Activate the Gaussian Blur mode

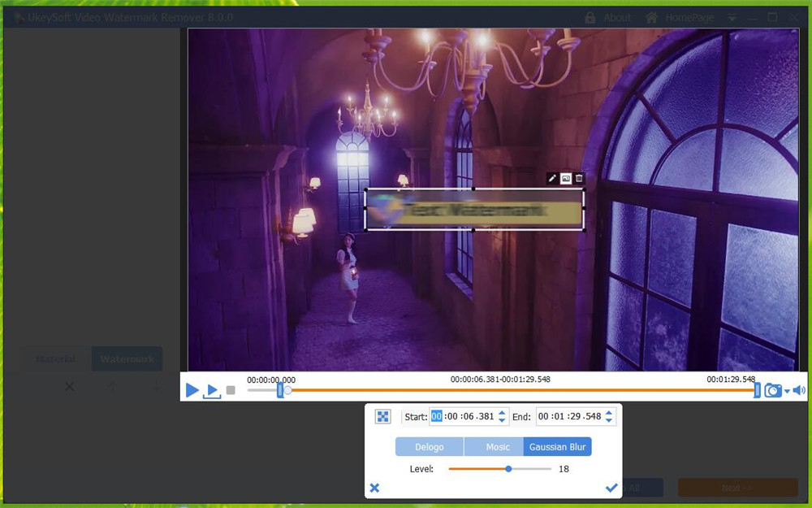pos(558,446)
